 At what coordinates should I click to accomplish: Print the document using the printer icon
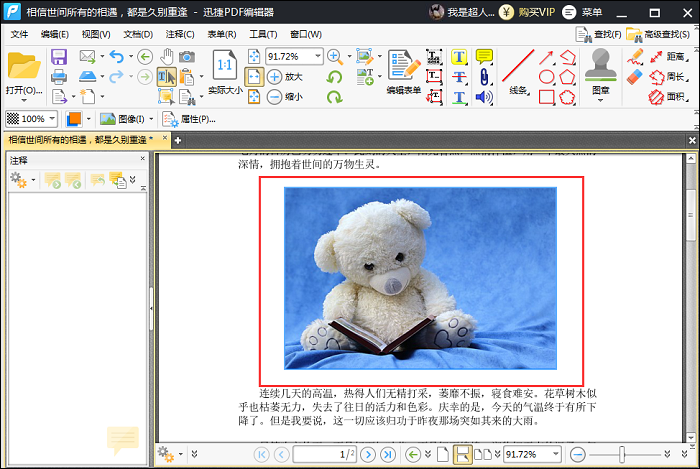pos(59,77)
